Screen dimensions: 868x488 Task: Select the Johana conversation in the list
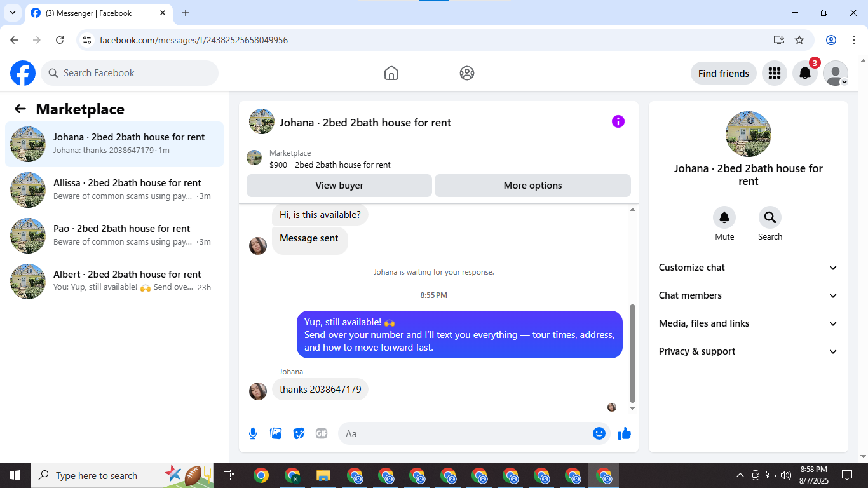114,144
